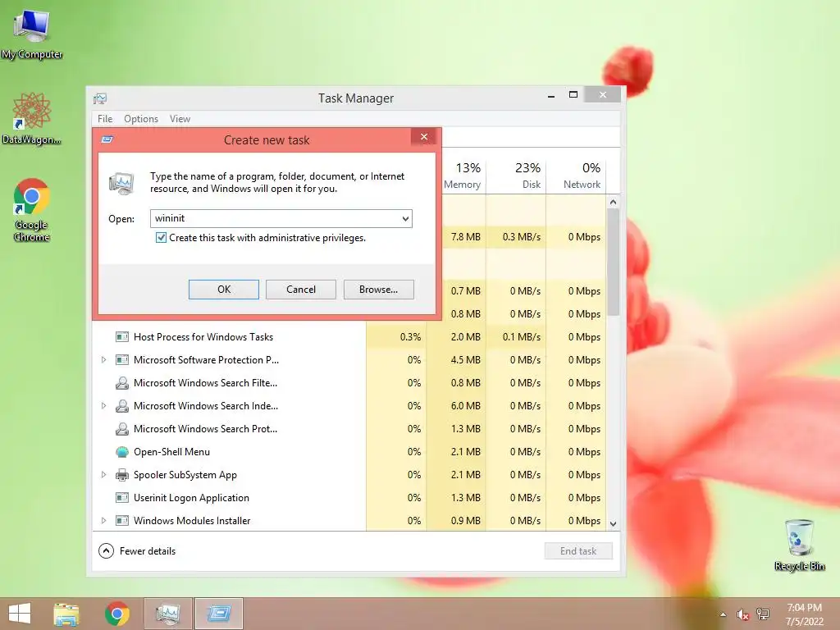Select the Create new task taskbar button
The image size is (840, 630).
pyautogui.click(x=219, y=614)
